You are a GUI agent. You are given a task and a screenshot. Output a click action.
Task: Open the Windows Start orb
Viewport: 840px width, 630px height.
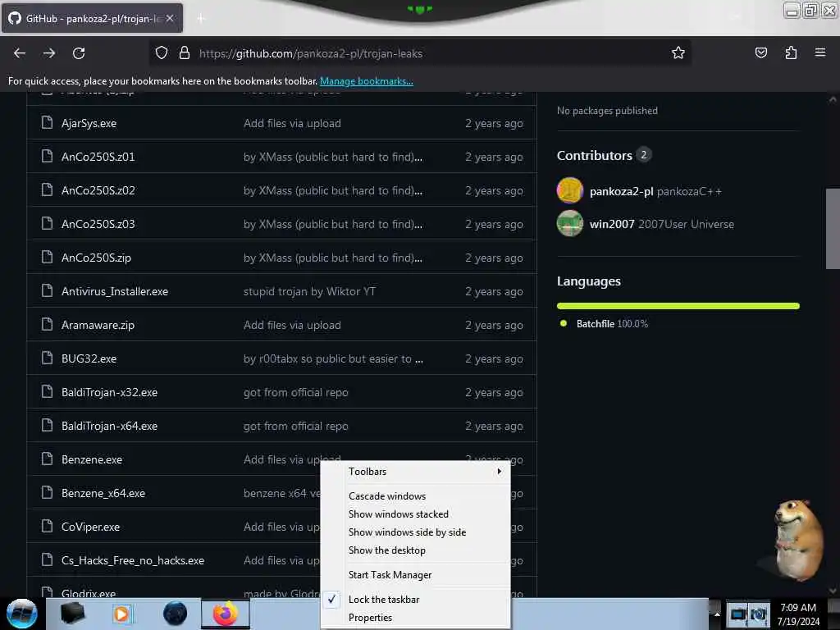click(21, 614)
